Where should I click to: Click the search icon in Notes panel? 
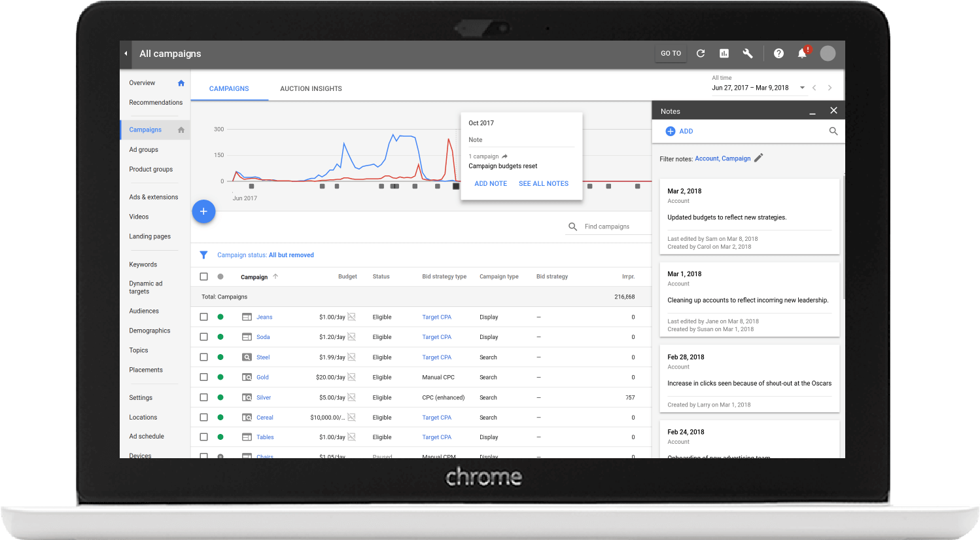[x=833, y=132]
